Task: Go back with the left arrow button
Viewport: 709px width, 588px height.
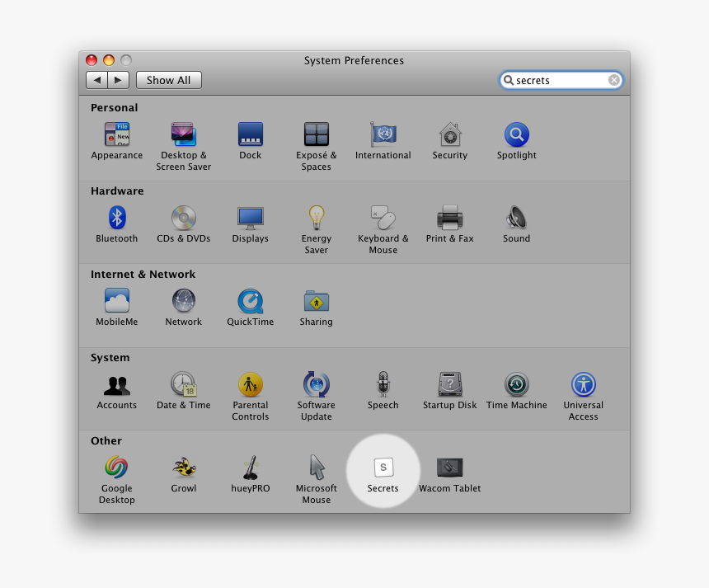Action: 96,80
